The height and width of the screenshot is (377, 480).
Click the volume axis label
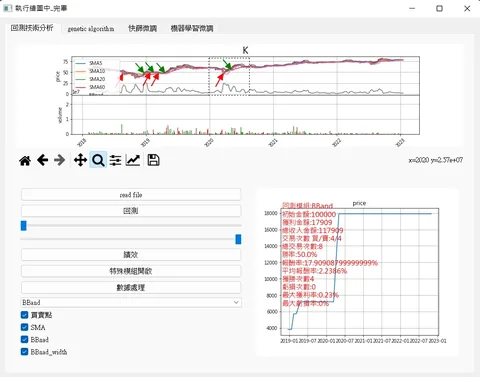point(60,115)
